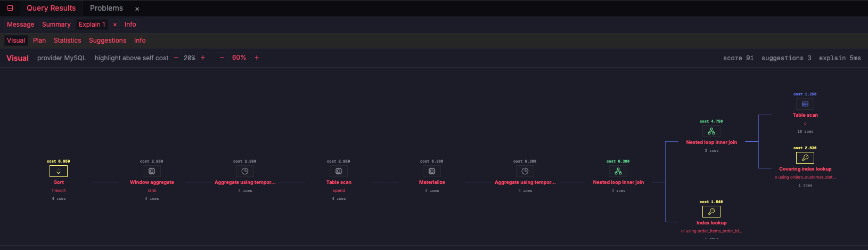Click the spend Table scan node icon

[x=339, y=171]
